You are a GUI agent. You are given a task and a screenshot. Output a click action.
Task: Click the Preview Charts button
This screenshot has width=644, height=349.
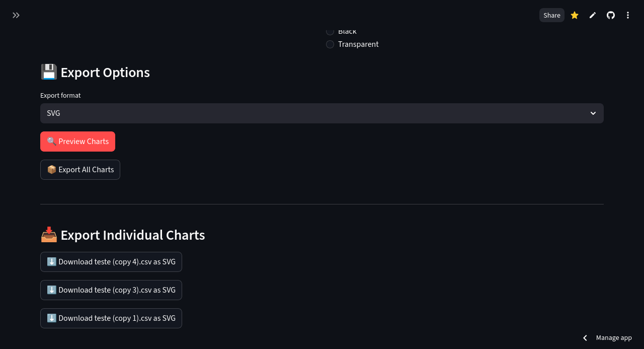point(77,142)
